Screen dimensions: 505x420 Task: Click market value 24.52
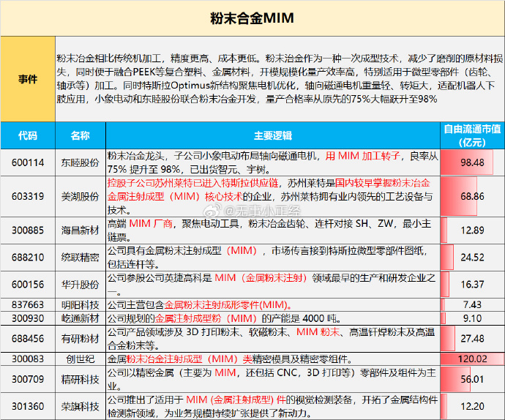(472, 258)
